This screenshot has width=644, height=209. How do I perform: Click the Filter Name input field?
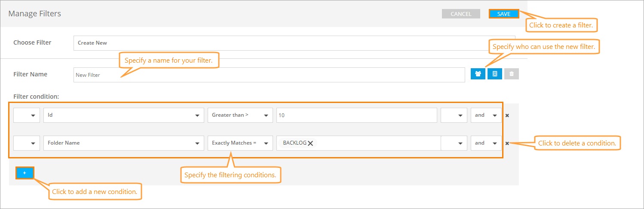coord(269,75)
